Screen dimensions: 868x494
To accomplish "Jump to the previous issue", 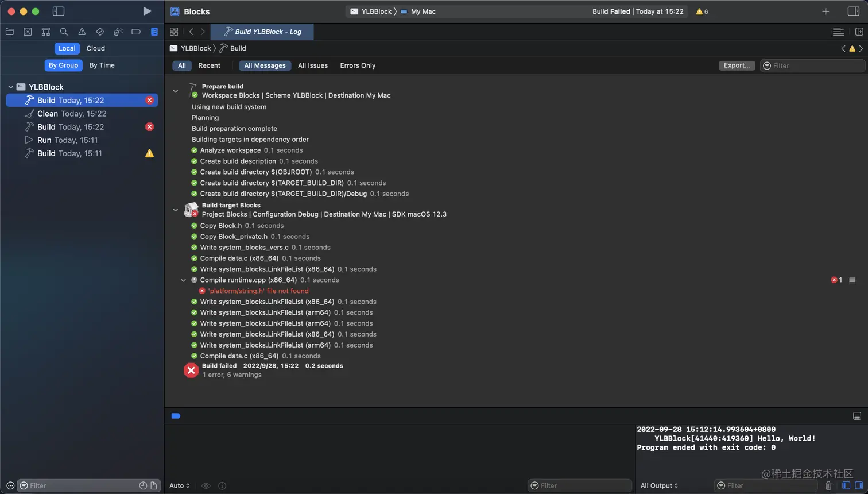I will (x=843, y=48).
